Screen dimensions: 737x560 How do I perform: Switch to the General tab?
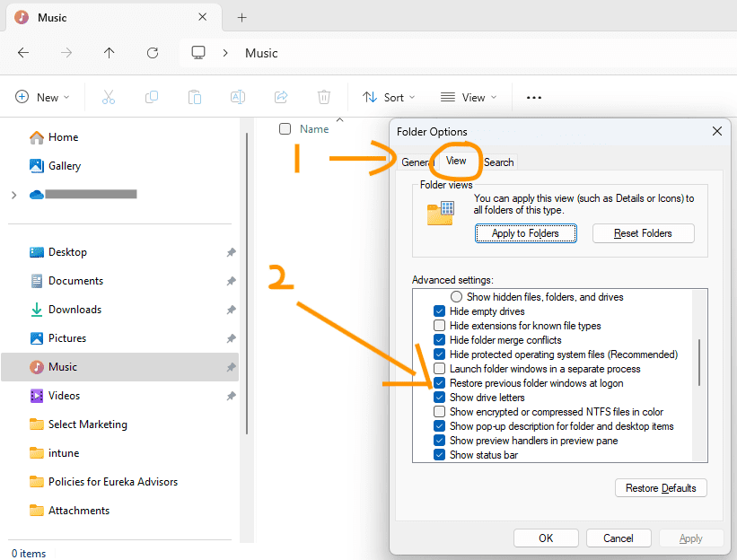[x=416, y=162]
